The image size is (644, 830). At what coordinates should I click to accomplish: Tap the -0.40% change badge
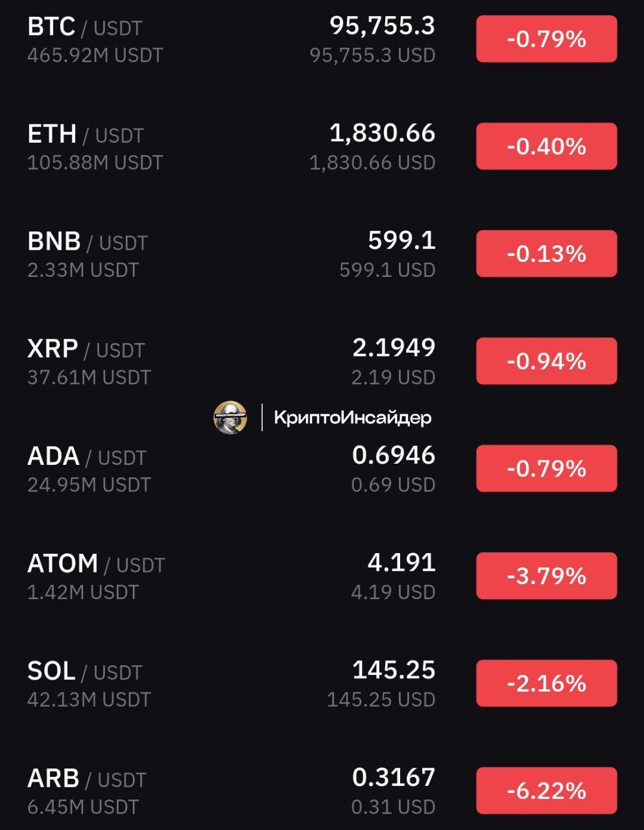(x=547, y=147)
